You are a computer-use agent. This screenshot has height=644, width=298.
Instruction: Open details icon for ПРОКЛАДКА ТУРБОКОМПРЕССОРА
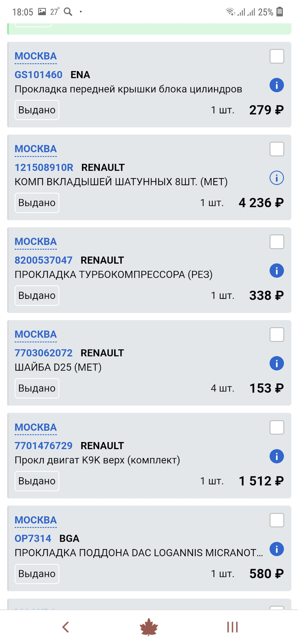tap(276, 270)
